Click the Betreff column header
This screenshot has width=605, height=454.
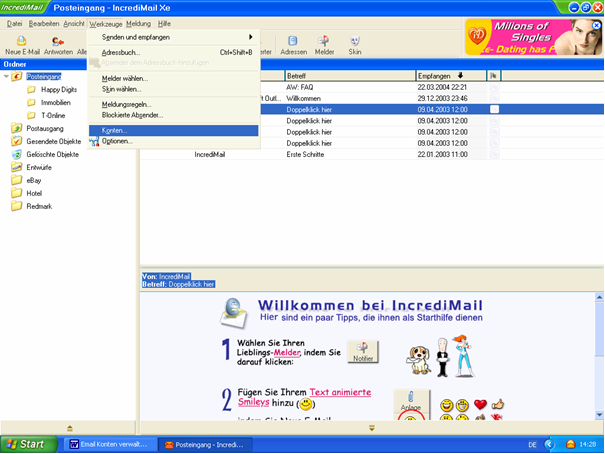(350, 76)
